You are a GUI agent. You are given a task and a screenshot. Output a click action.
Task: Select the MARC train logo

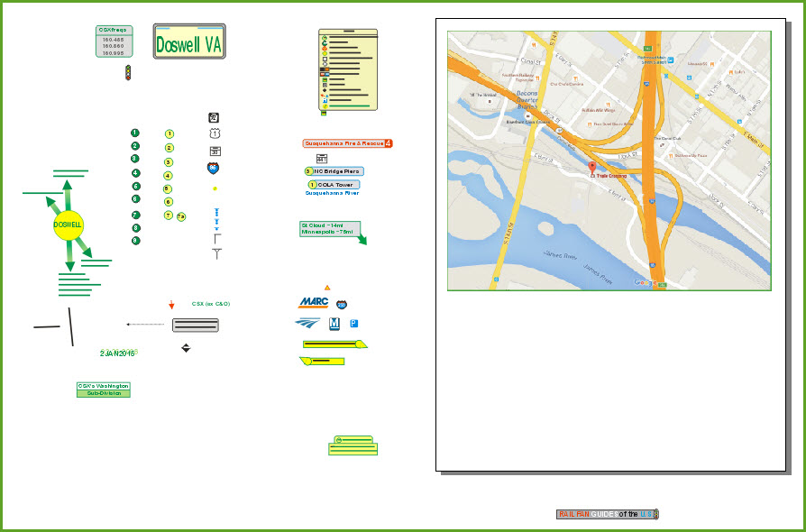coord(312,301)
